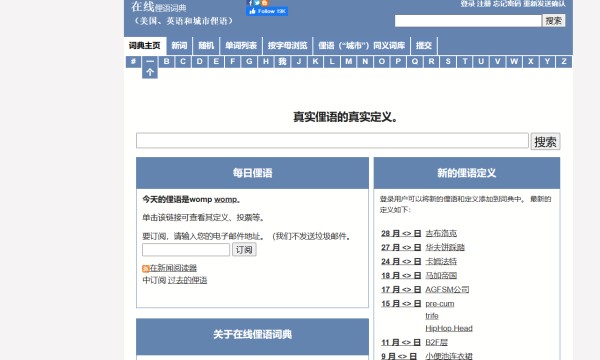The height and width of the screenshot is (360, 600).
Task: Browse slang starting with letter O
Action: click(382, 62)
